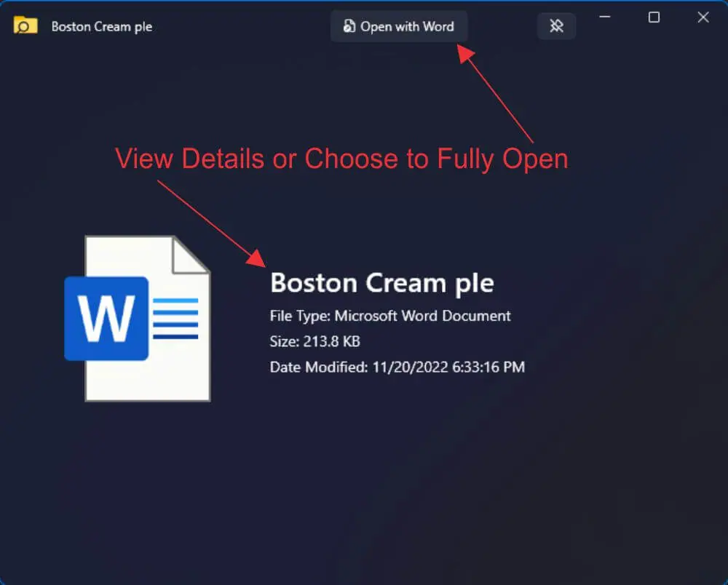The width and height of the screenshot is (728, 585).
Task: Select the large bold Boston Cream ple heading
Action: [x=382, y=283]
